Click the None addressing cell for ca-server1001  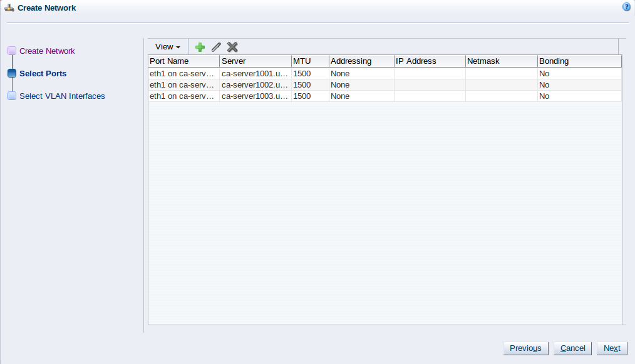[x=361, y=74]
